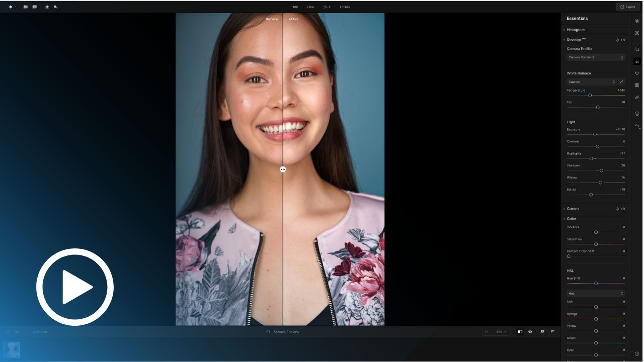
Task: Reset the Develop panel adjustments
Action: point(617,40)
